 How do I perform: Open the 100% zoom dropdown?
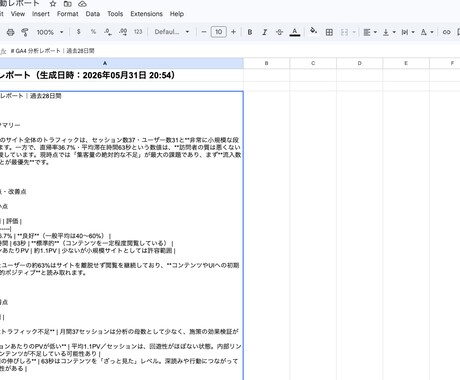[x=50, y=32]
